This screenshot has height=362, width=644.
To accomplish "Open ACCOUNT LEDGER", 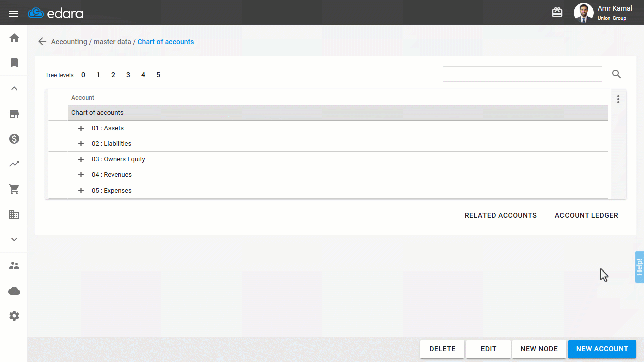I will pos(587,215).
